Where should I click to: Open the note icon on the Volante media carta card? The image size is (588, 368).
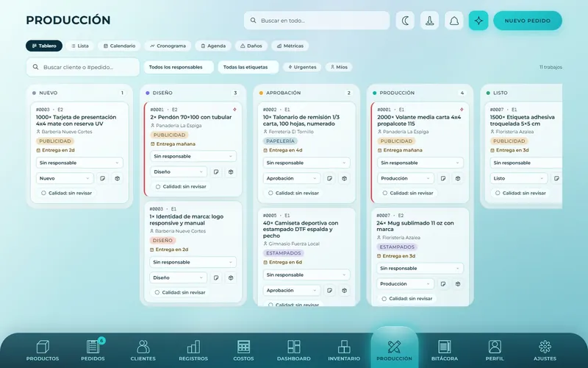click(x=443, y=178)
